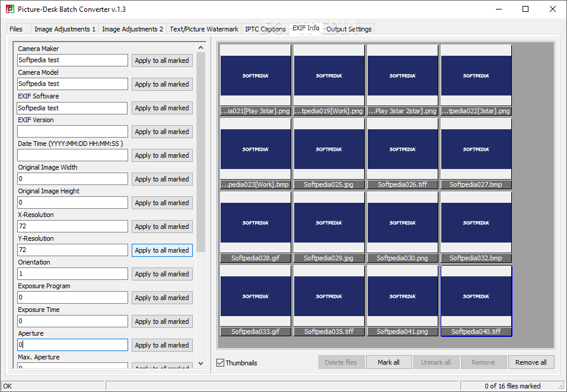Image resolution: width=567 pixels, height=392 pixels.
Task: Click the X-Resolution input field
Action: coord(72,227)
